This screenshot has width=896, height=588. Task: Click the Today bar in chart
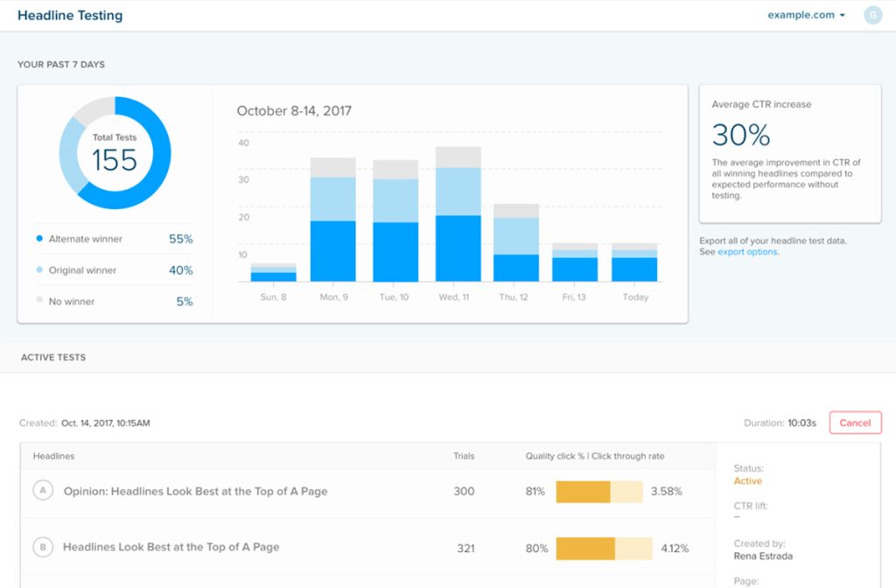[x=634, y=264]
